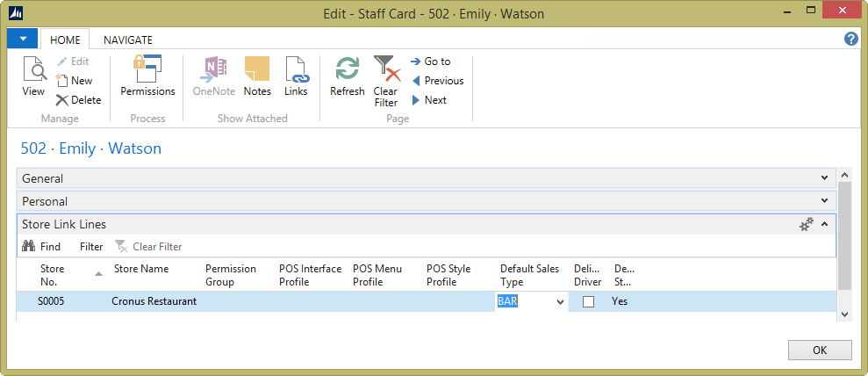The image size is (868, 376).
Task: Expand the General FastTab
Action: pyautogui.click(x=824, y=178)
